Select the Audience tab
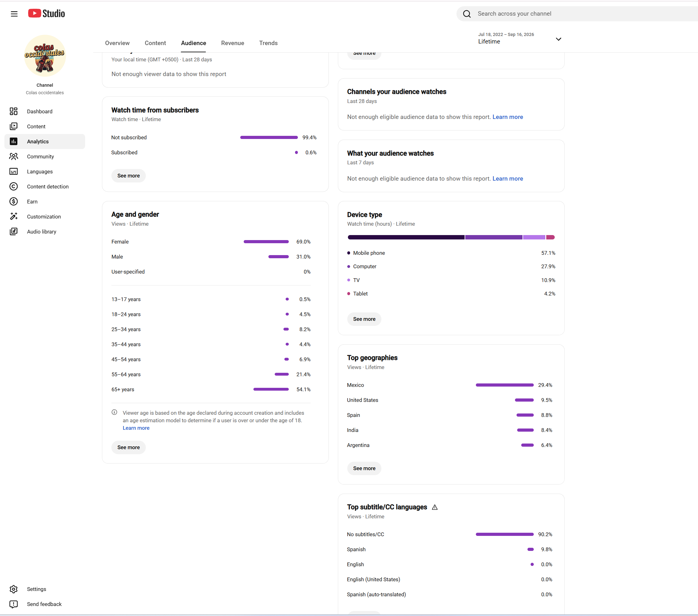 194,43
